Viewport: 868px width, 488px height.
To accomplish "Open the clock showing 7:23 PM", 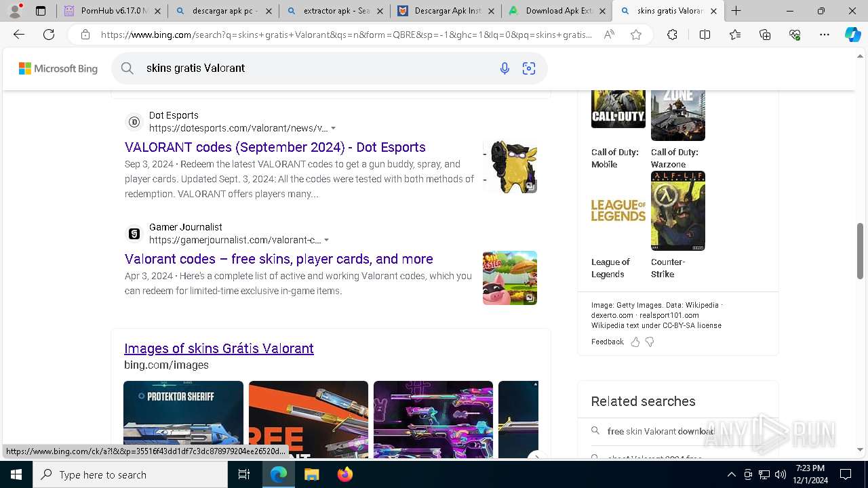I will coord(810,474).
